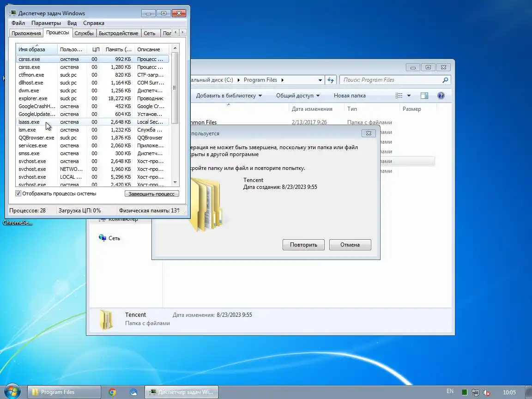Sort by Пользователь column header
The height and width of the screenshot is (399, 532).
(72, 49)
